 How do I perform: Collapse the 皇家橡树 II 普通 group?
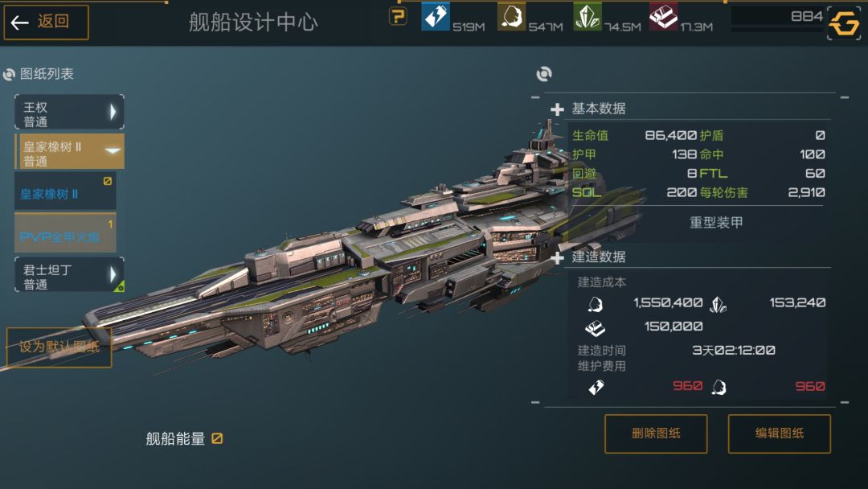(x=69, y=151)
